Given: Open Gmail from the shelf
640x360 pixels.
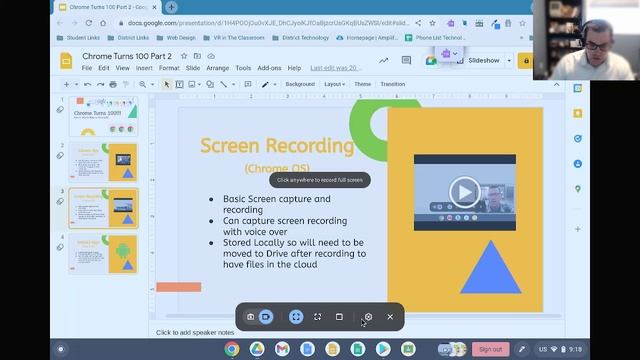Looking at the screenshot, I should click(x=282, y=349).
